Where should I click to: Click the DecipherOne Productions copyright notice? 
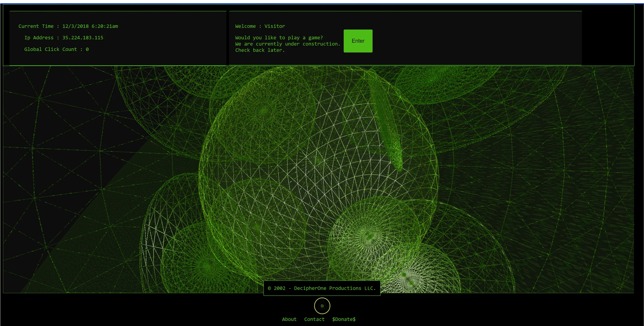tap(322, 288)
